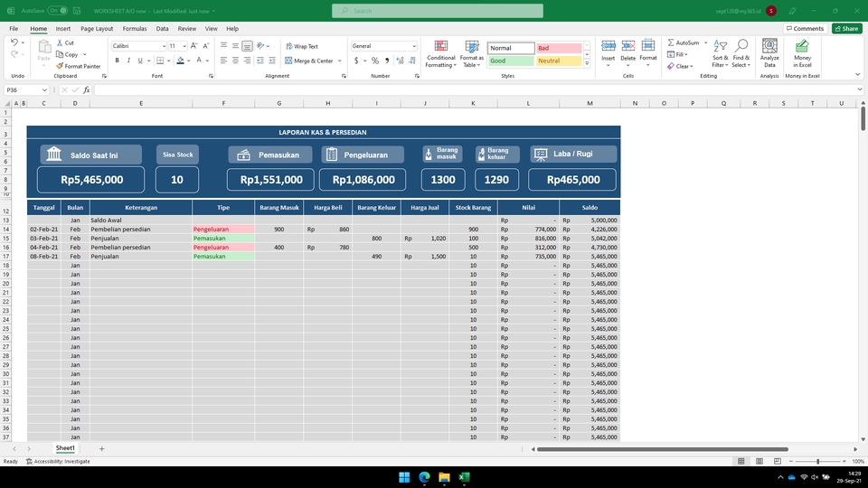Viewport: 868px width, 488px height.
Task: Open File Explorer from the taskbar
Action: point(444,477)
